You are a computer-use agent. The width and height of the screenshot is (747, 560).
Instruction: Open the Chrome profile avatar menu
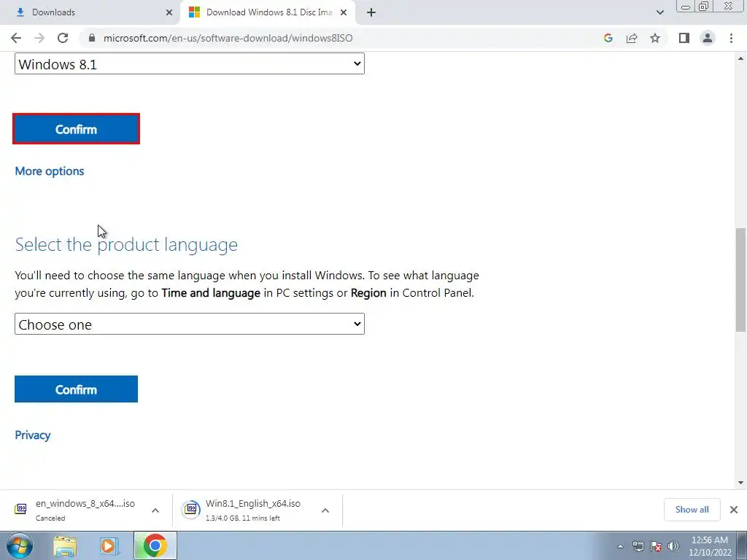pyautogui.click(x=708, y=38)
